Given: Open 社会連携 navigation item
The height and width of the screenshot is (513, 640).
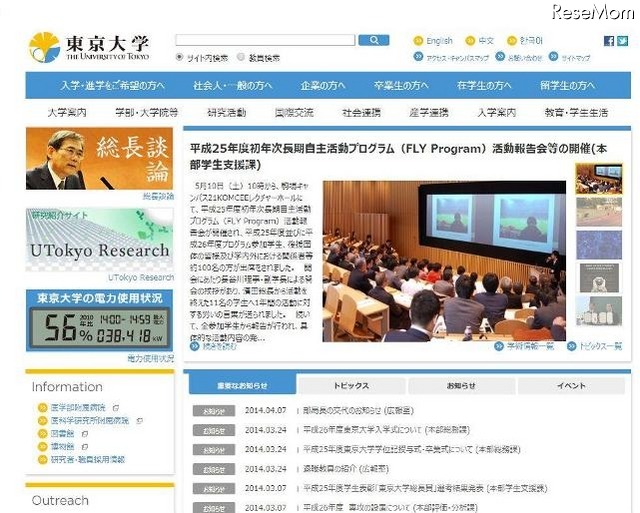Looking at the screenshot, I should (361, 113).
